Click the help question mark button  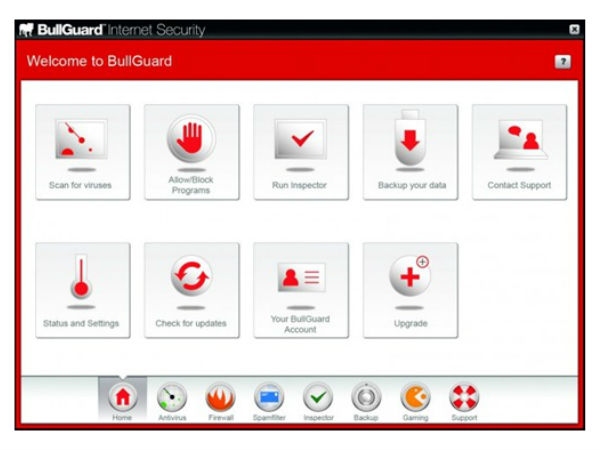point(562,62)
